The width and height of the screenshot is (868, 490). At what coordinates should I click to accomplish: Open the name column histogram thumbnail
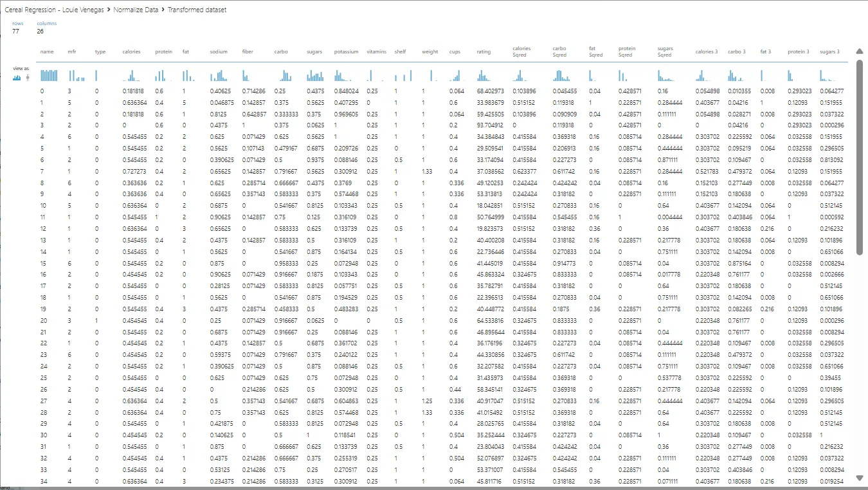(49, 75)
